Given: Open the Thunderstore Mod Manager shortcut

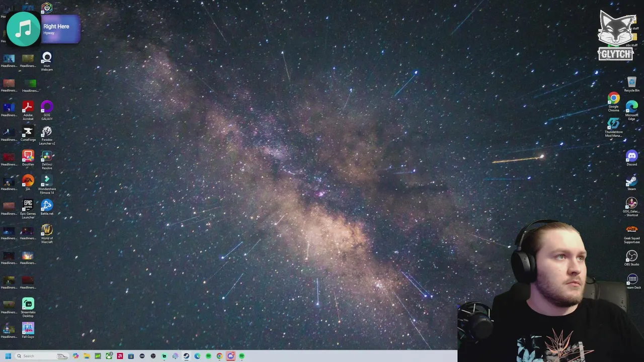Looking at the screenshot, I should point(613,127).
